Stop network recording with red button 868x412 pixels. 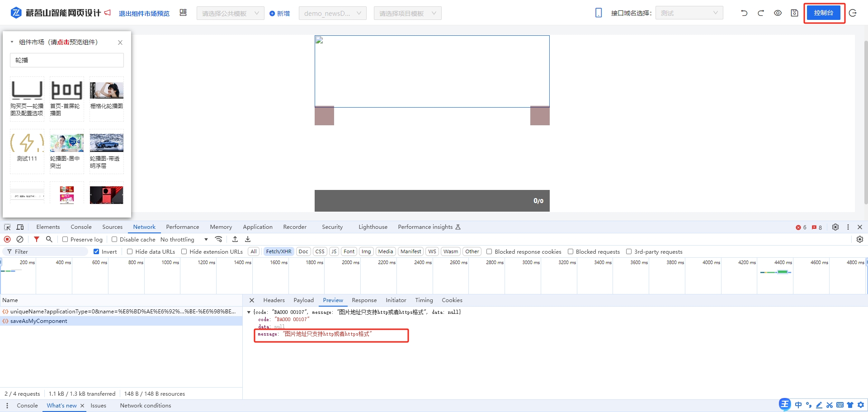[7, 239]
